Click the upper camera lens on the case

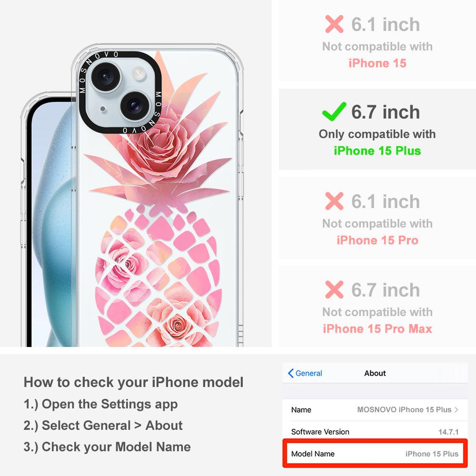(x=106, y=76)
